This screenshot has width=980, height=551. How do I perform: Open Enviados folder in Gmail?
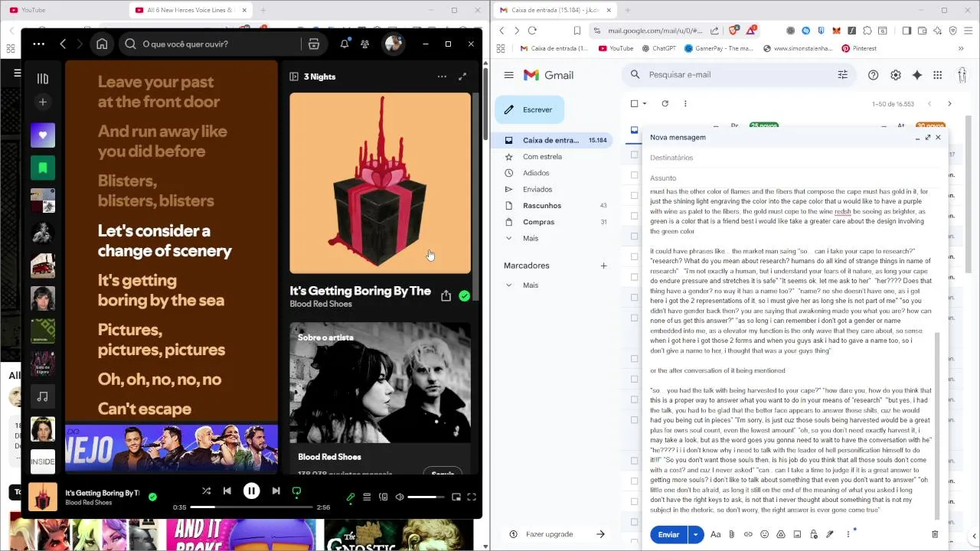[x=537, y=189]
